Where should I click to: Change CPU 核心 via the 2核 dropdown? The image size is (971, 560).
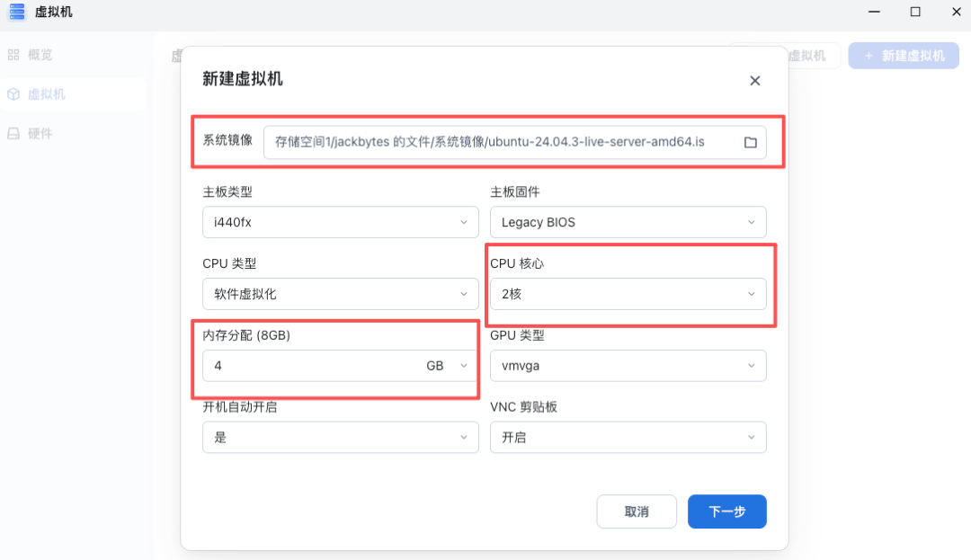pos(629,294)
